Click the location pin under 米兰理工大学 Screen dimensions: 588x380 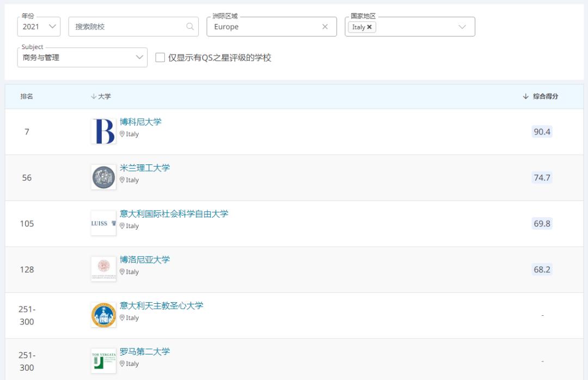(122, 180)
